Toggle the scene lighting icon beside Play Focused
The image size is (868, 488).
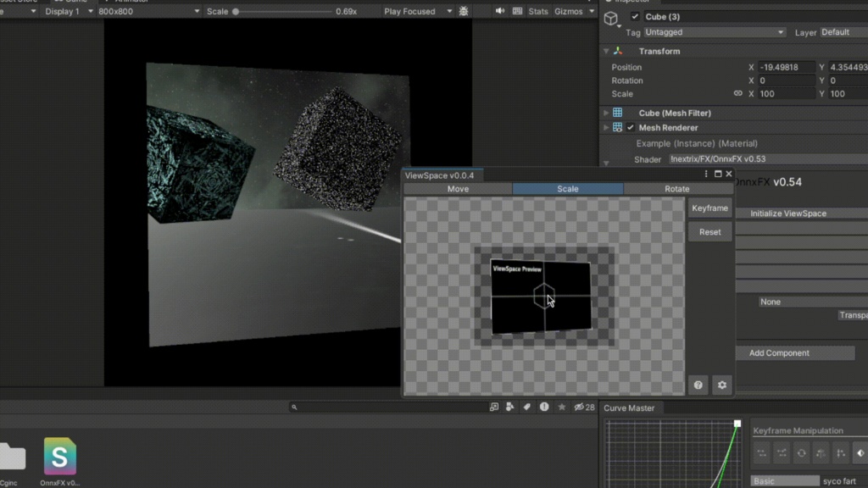463,11
